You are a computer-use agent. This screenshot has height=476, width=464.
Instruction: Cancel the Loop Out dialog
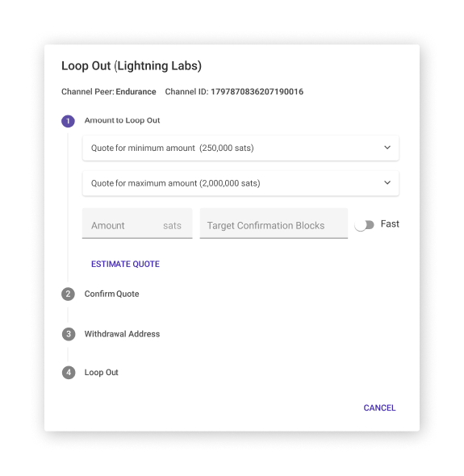point(379,407)
